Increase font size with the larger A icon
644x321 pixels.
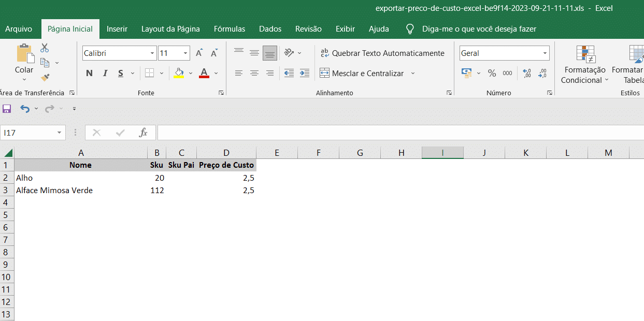199,53
